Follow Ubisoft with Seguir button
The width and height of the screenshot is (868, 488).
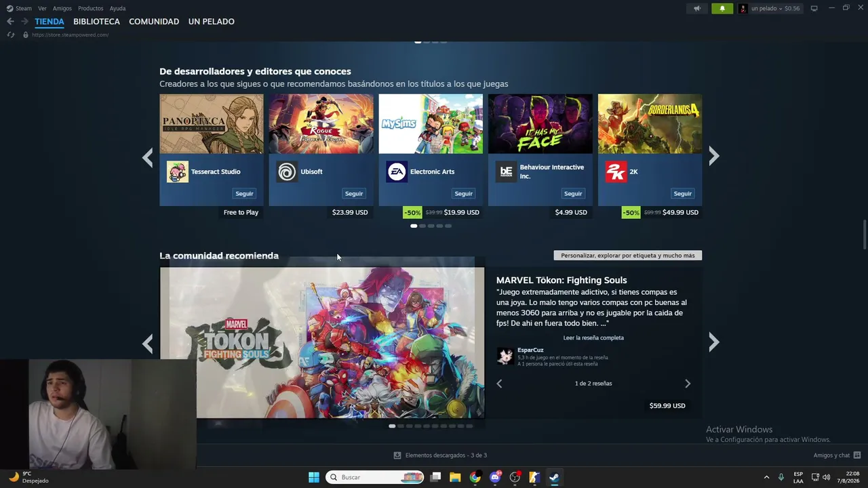tap(354, 194)
